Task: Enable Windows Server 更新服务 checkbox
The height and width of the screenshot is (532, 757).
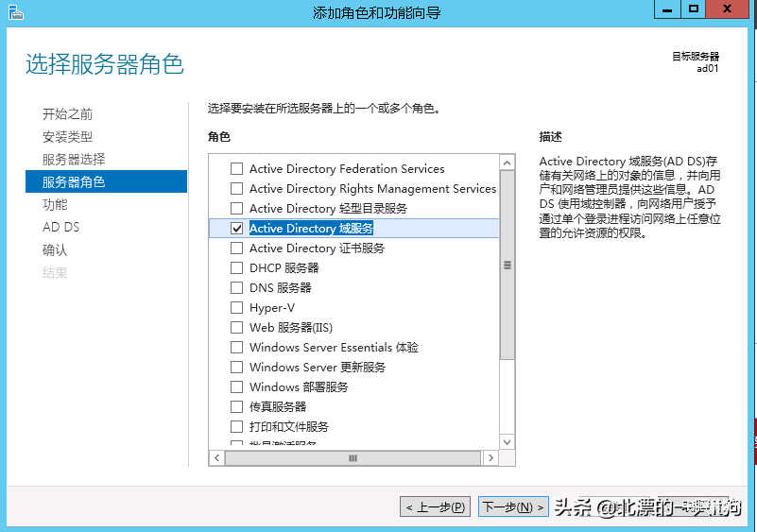Action: 236,367
